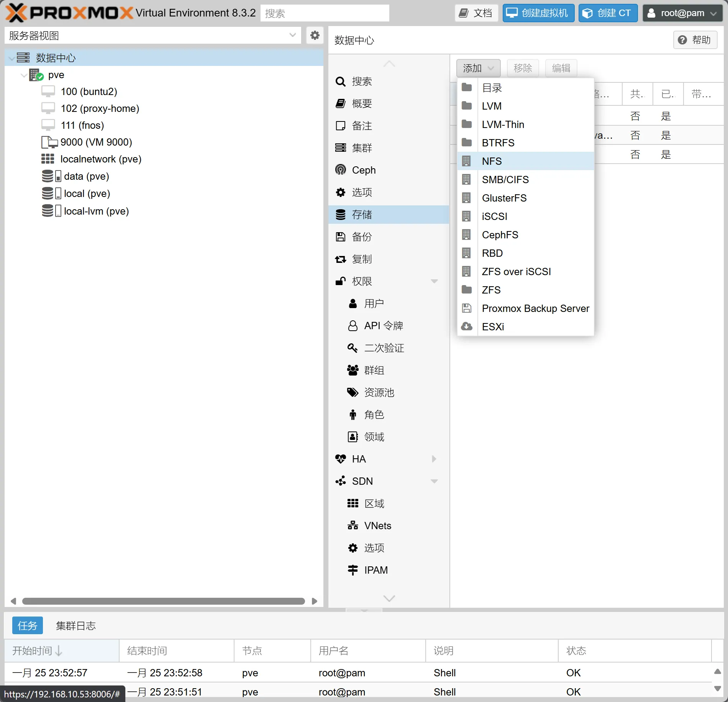The width and height of the screenshot is (728, 702).
Task: Click the local-lvm storage disk icon
Action: (x=51, y=211)
